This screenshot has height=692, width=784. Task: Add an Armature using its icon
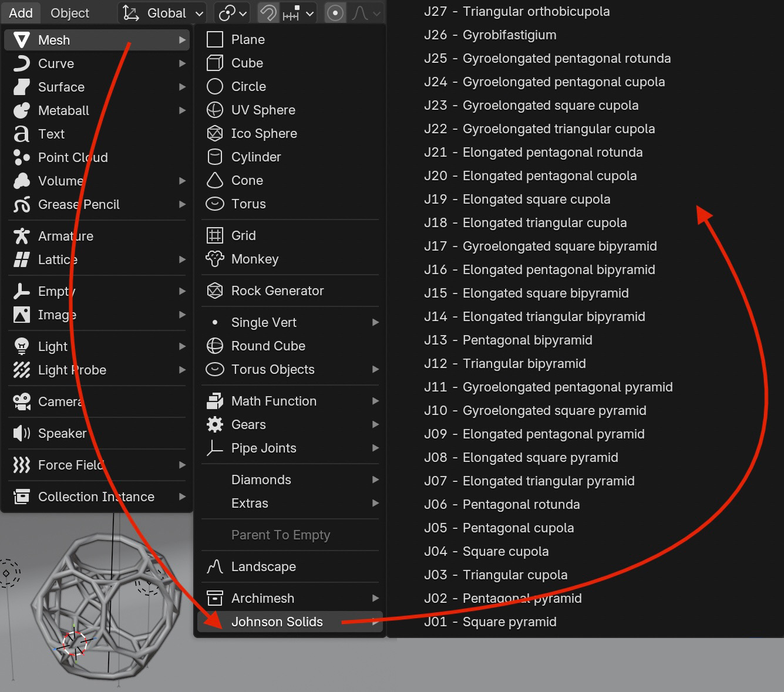coord(22,236)
